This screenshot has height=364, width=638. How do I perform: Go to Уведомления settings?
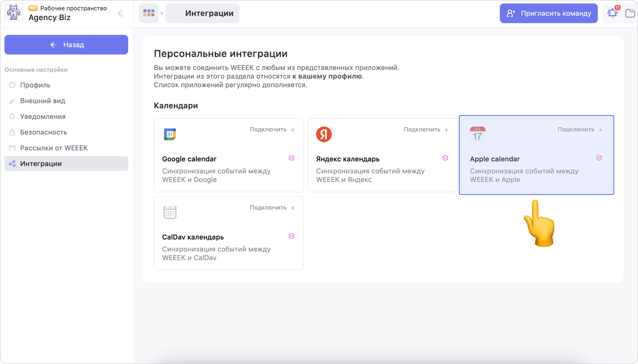point(43,117)
